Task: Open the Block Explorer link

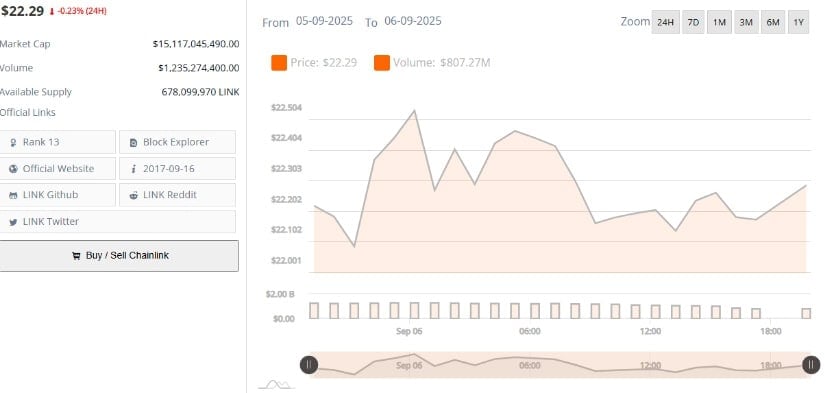Action: click(177, 142)
